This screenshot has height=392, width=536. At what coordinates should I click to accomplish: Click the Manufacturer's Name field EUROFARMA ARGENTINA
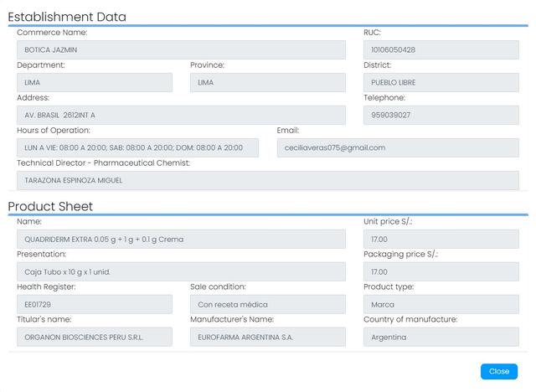click(268, 337)
